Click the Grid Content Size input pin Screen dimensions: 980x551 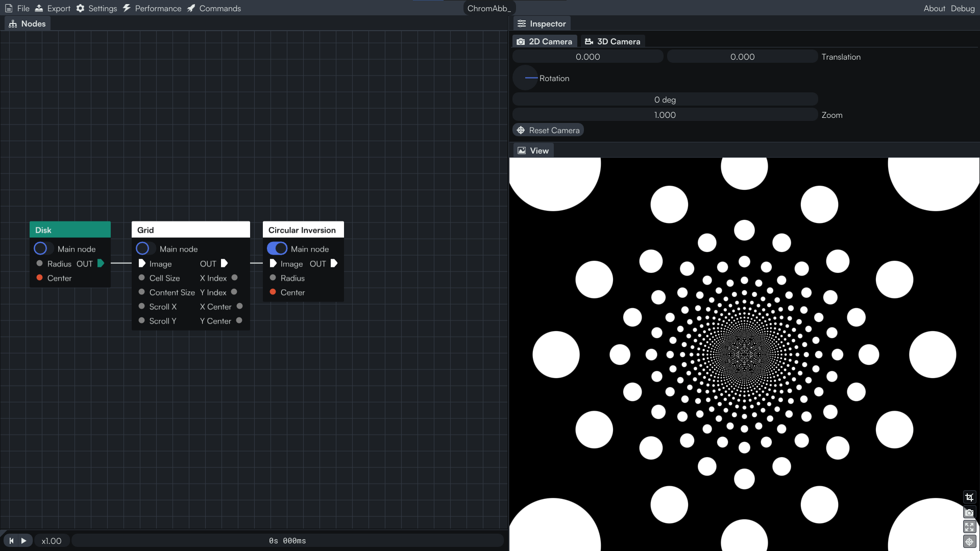pos(141,292)
